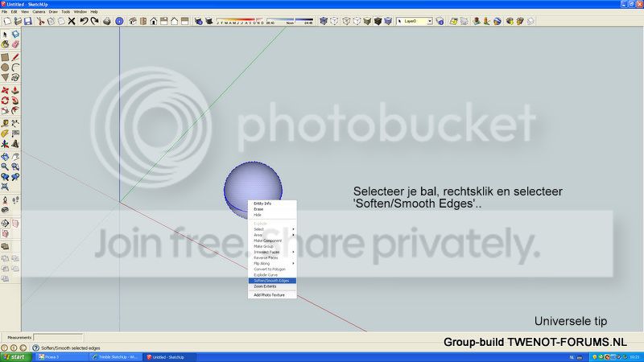Expand the Flip Along submenu

tap(272, 264)
